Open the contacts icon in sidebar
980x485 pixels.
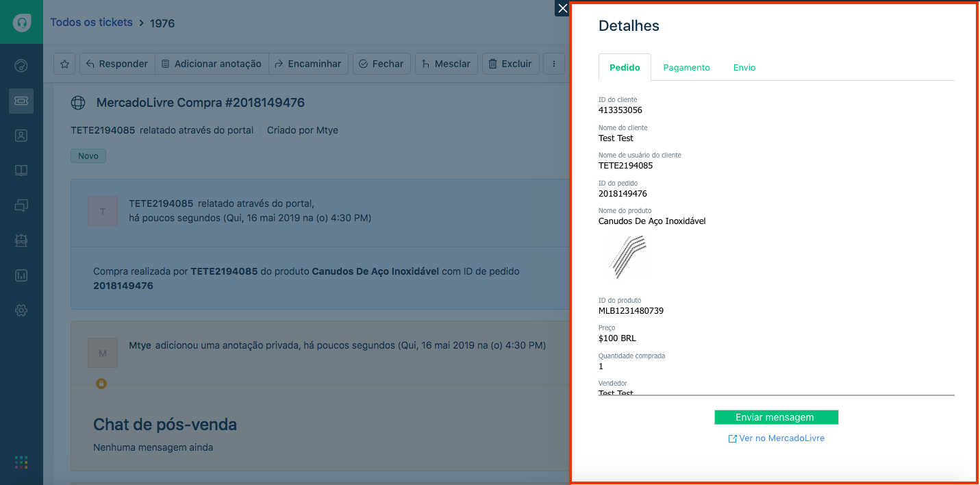21,136
